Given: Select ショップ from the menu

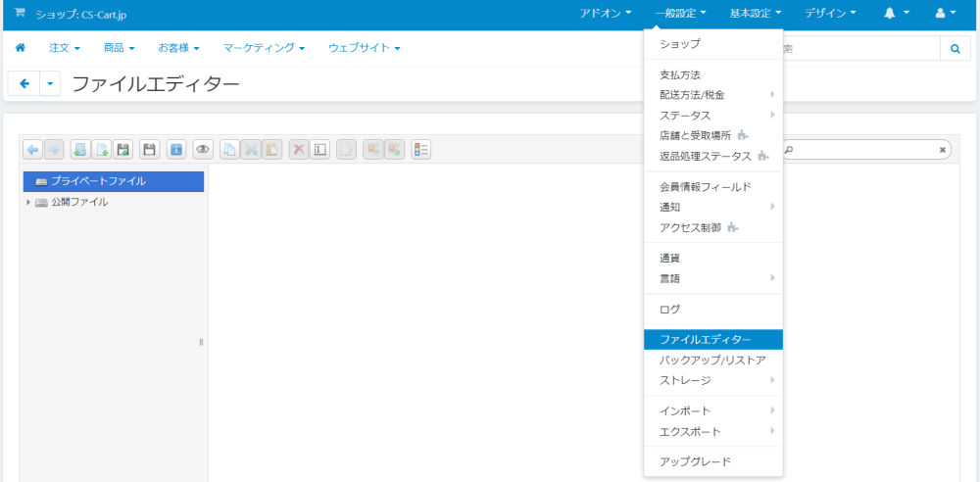Looking at the screenshot, I should click(x=713, y=44).
